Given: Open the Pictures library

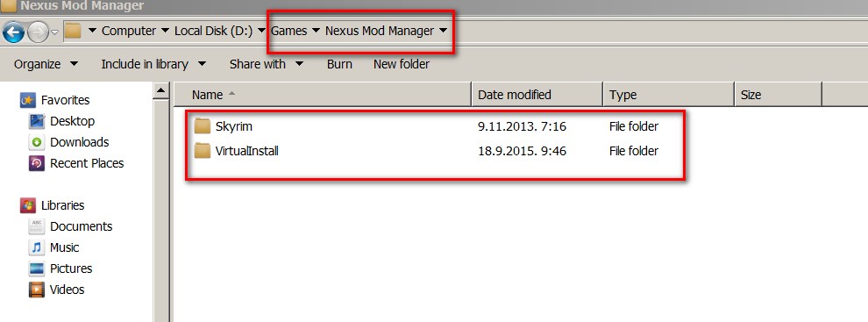Looking at the screenshot, I should (x=71, y=268).
